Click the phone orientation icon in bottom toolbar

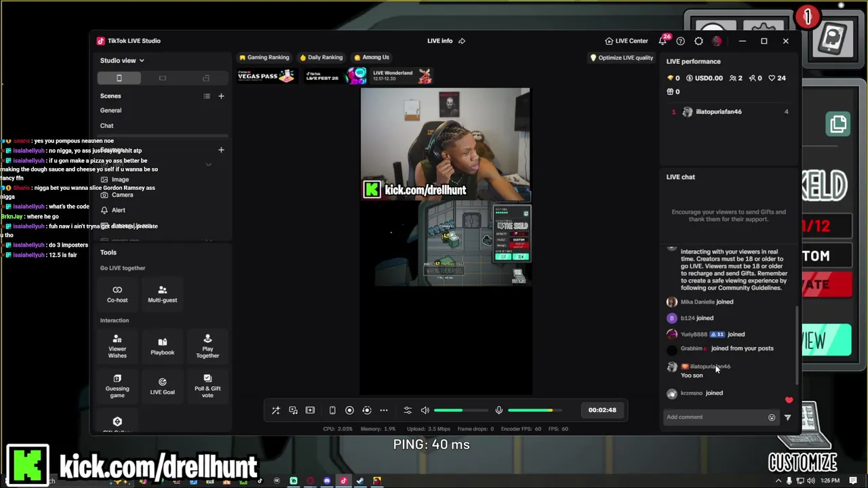click(x=332, y=410)
